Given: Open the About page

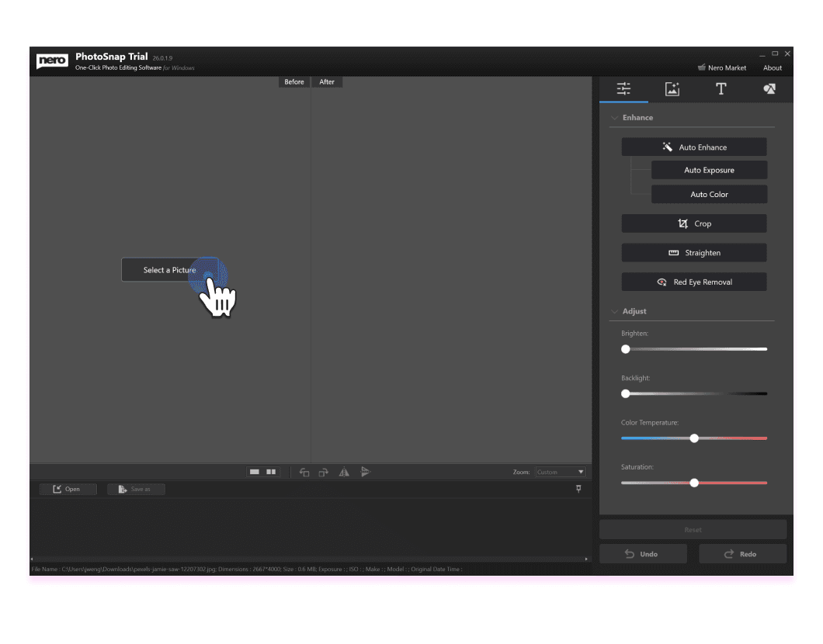Looking at the screenshot, I should (x=772, y=68).
